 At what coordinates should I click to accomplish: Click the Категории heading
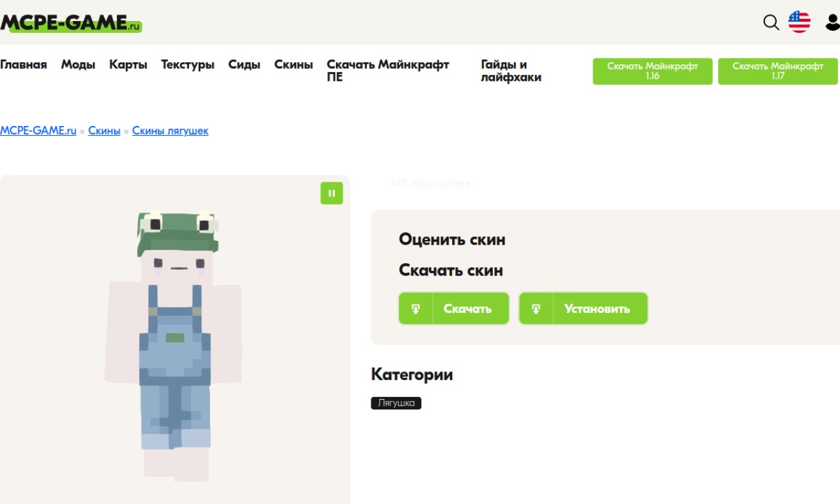[x=411, y=375]
